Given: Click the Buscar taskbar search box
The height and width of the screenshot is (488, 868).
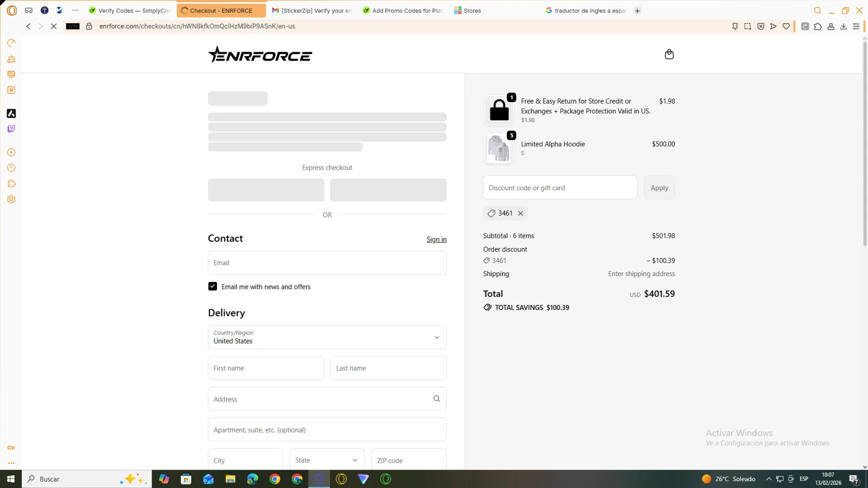Looking at the screenshot, I should pyautogui.click(x=87, y=479).
